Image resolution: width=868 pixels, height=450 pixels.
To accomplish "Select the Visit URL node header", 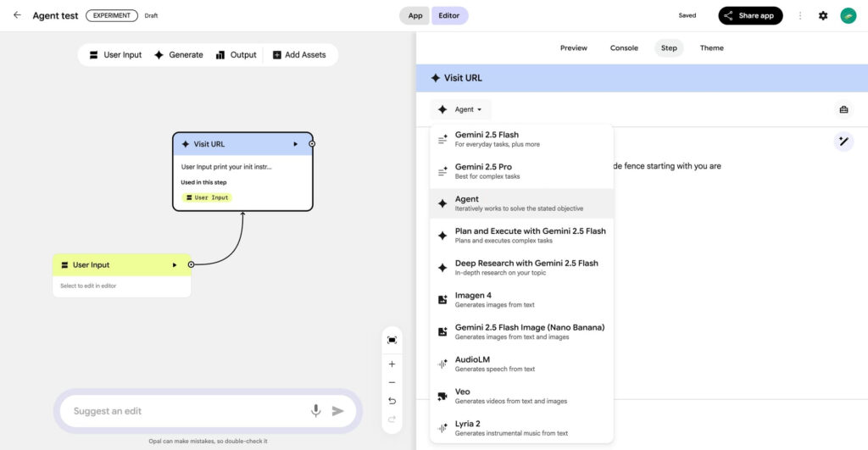I will [x=242, y=144].
